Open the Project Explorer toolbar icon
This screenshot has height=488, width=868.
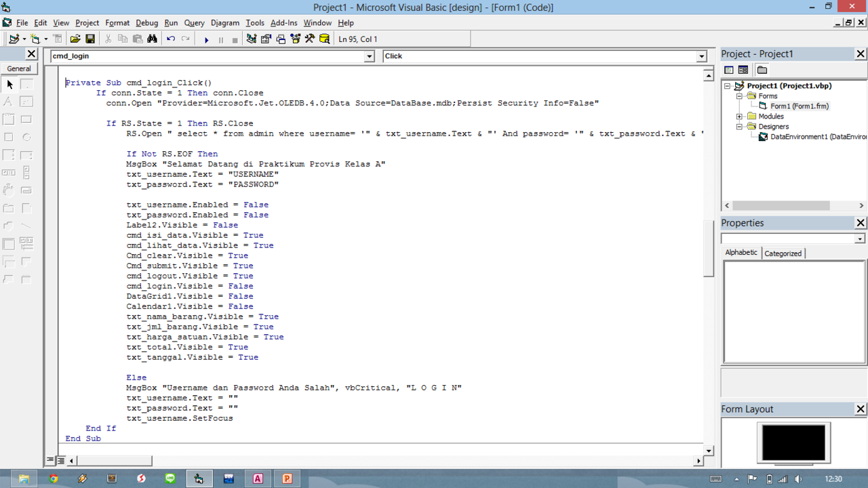[252, 39]
